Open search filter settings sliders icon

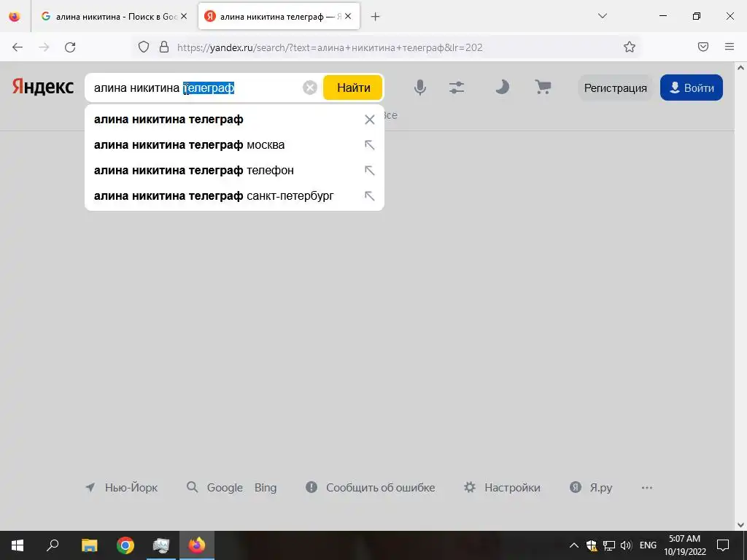(457, 87)
